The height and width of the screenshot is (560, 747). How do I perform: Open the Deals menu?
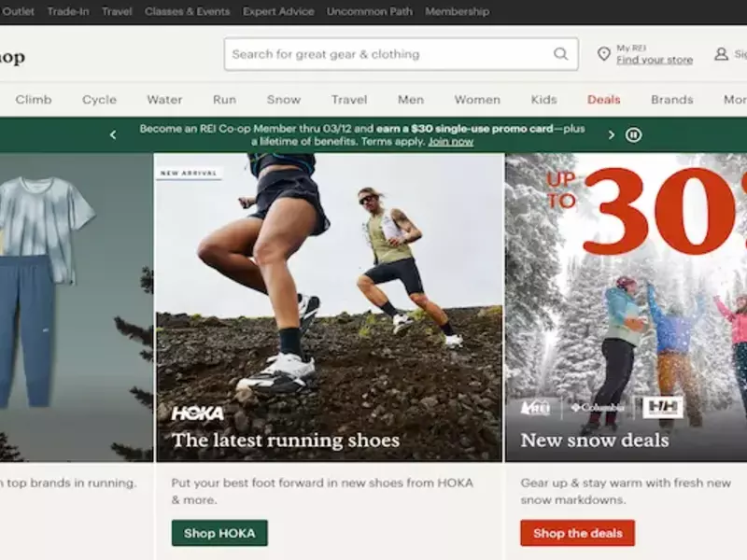(x=603, y=100)
